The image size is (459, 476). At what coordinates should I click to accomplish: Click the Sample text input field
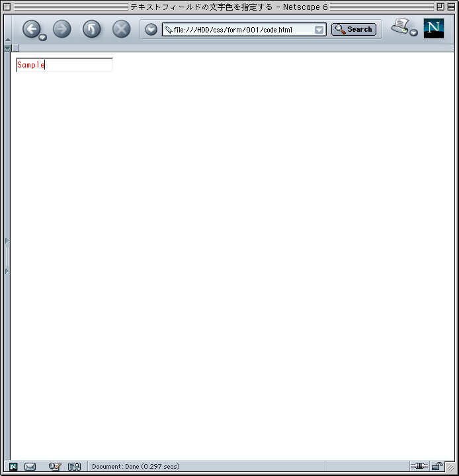point(64,65)
